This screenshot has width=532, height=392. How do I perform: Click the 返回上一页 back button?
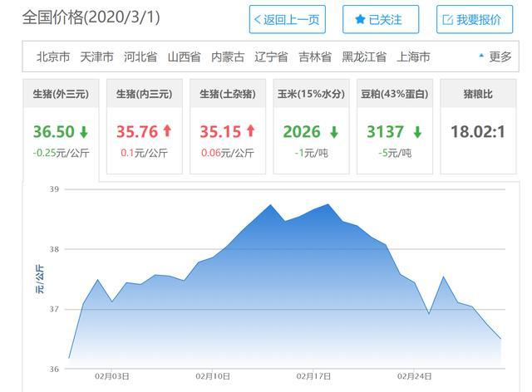point(287,19)
